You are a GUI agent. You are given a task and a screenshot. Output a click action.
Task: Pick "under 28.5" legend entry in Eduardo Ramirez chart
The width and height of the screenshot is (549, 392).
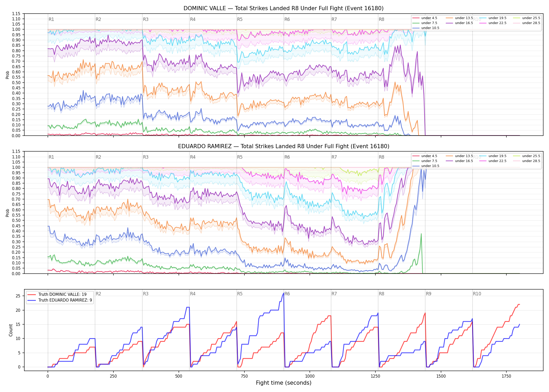point(527,161)
